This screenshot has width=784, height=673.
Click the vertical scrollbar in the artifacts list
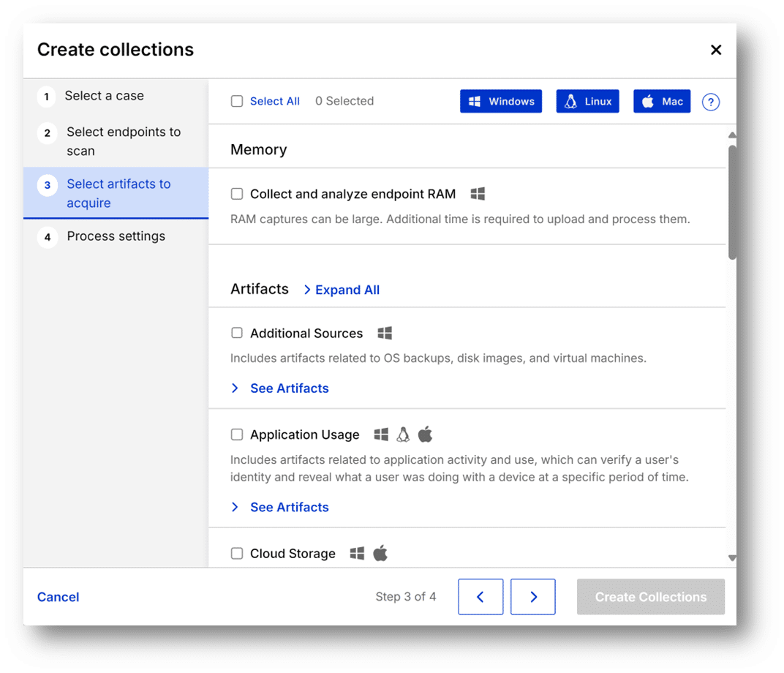pyautogui.click(x=731, y=198)
